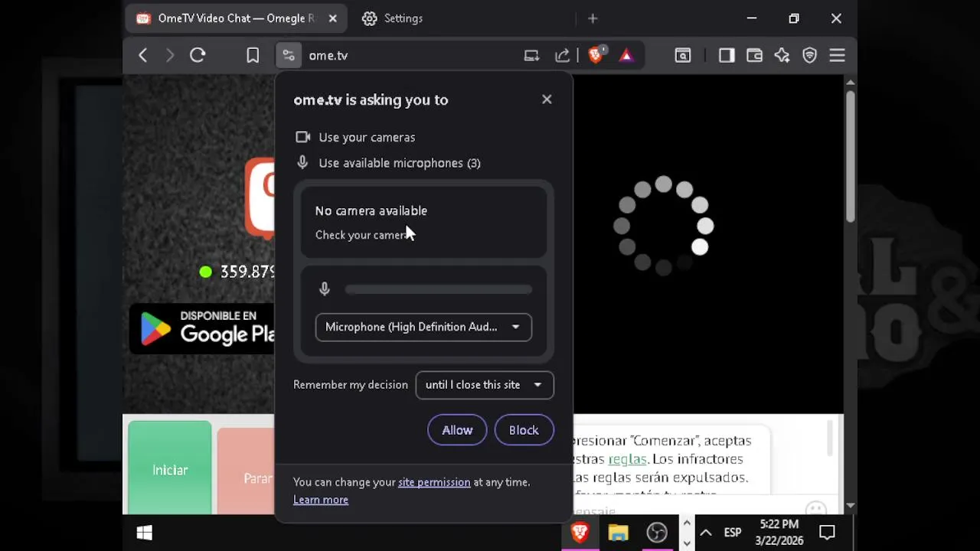
Task: Open a new tab with plus button
Action: 593,18
